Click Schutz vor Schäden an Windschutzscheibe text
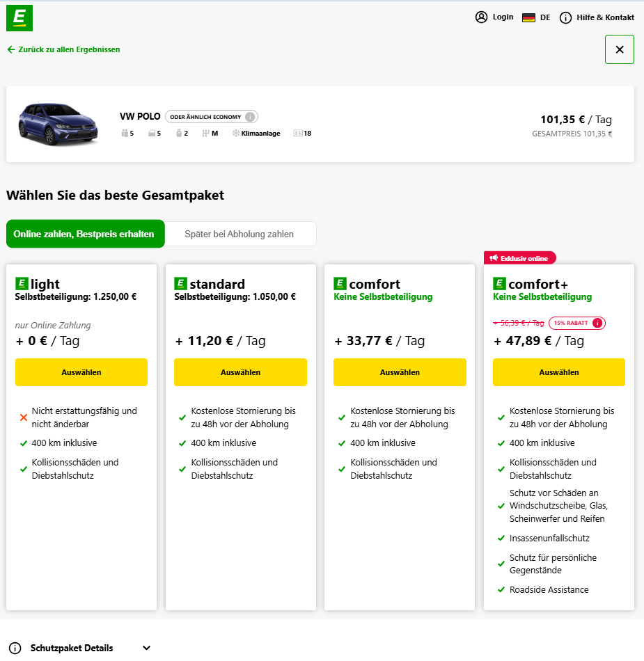Viewport: 644px width, 661px height. (x=558, y=505)
